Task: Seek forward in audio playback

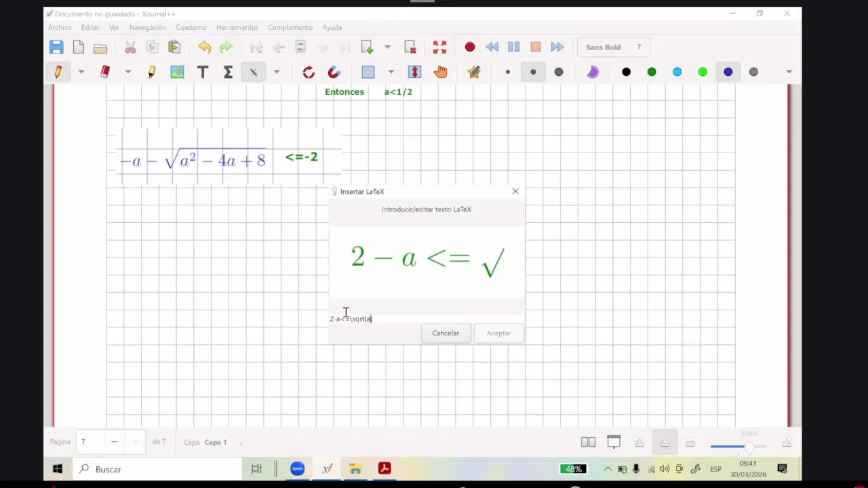Action: (x=557, y=47)
